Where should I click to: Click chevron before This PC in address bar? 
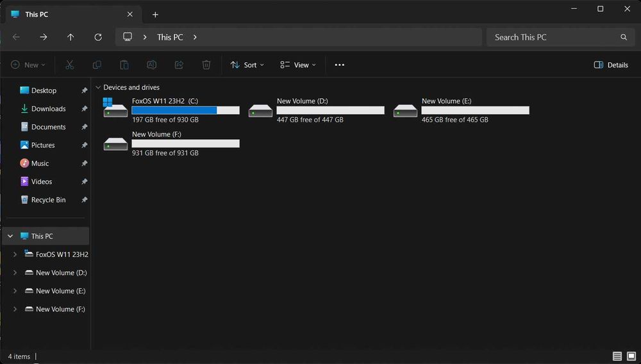coord(145,37)
